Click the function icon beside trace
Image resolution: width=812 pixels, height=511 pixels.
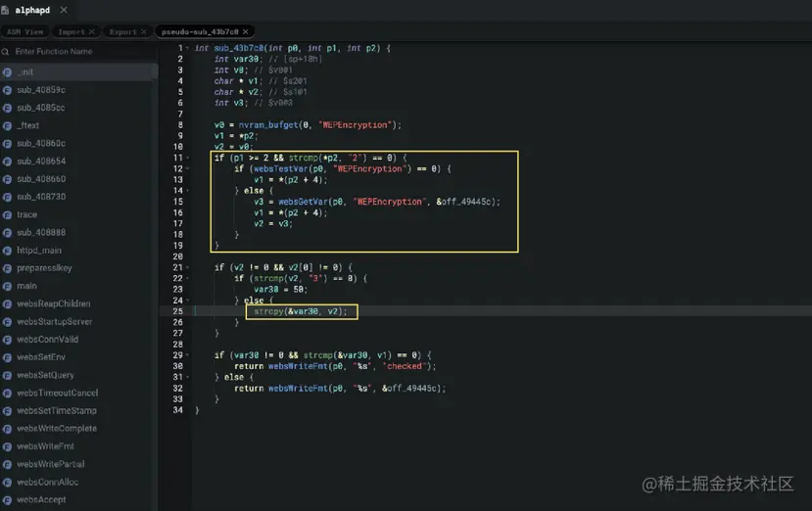click(7, 214)
